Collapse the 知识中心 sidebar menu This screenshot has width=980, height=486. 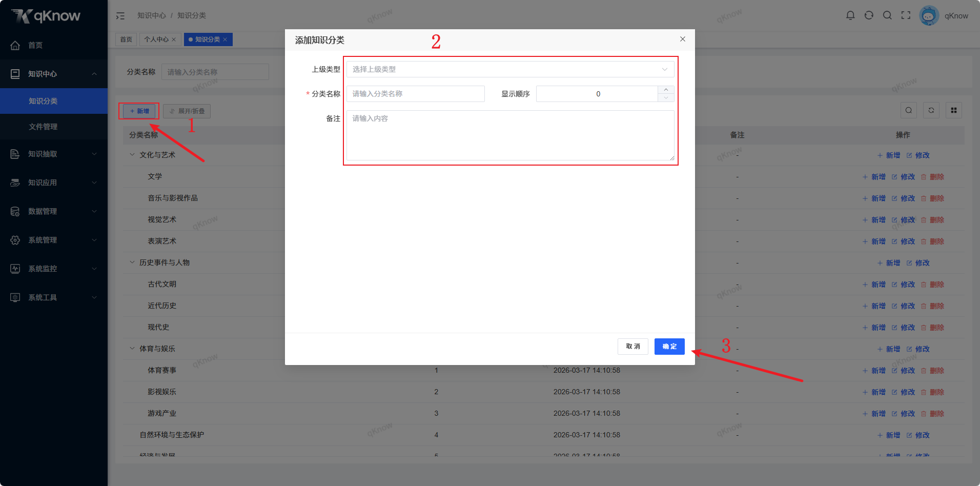tap(54, 74)
